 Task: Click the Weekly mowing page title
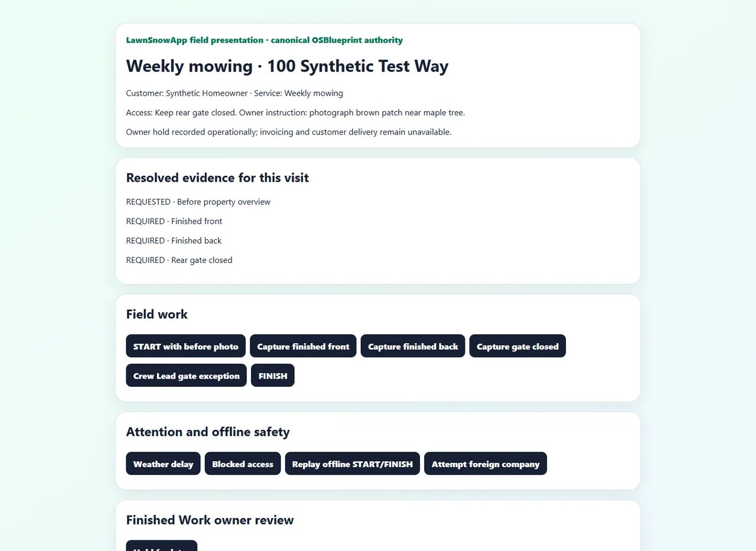pyautogui.click(x=287, y=66)
